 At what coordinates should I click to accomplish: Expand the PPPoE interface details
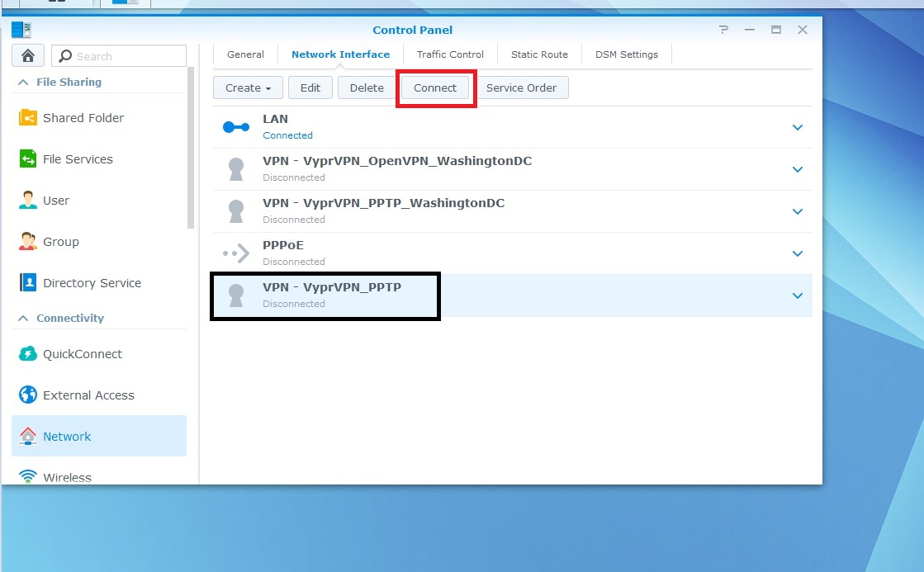(x=798, y=254)
